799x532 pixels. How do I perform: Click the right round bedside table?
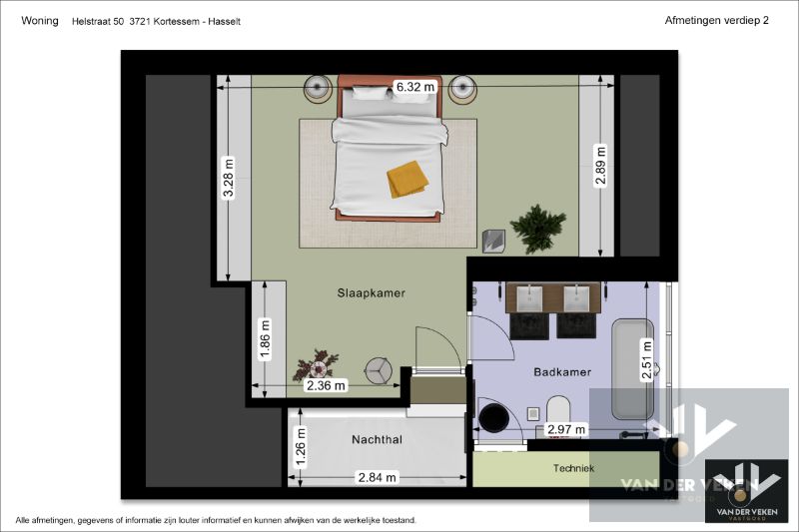click(463, 88)
